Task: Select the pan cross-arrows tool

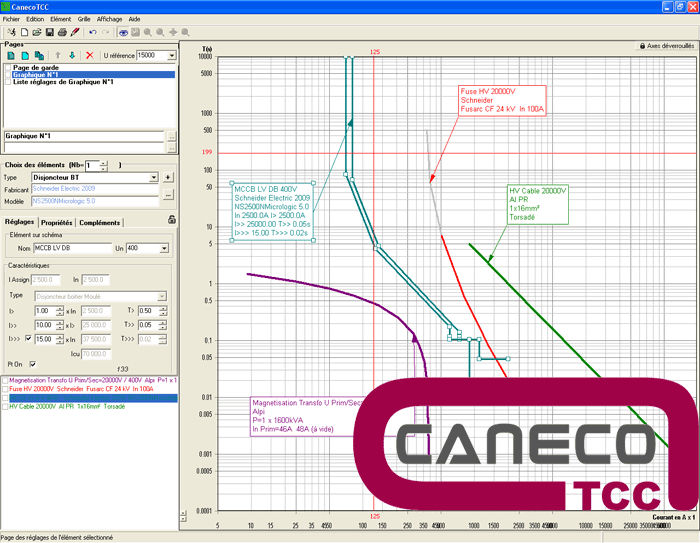Action: click(x=173, y=32)
